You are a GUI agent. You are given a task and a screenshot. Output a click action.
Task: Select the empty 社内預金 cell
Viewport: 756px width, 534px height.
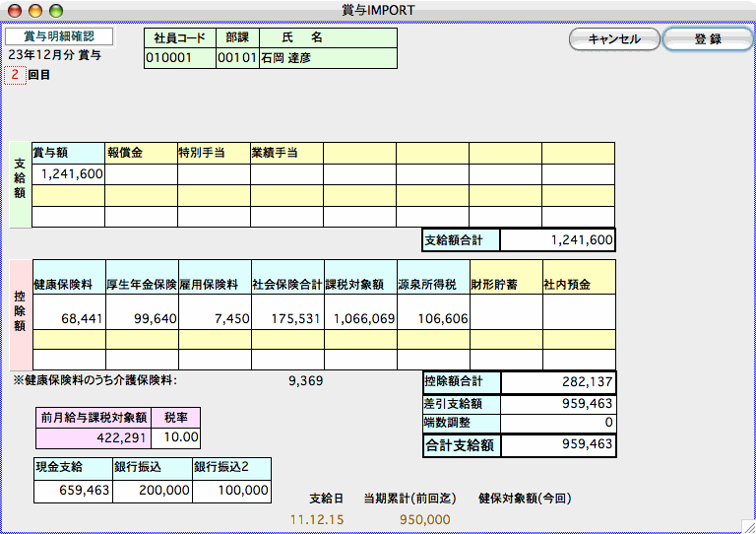[x=578, y=318]
